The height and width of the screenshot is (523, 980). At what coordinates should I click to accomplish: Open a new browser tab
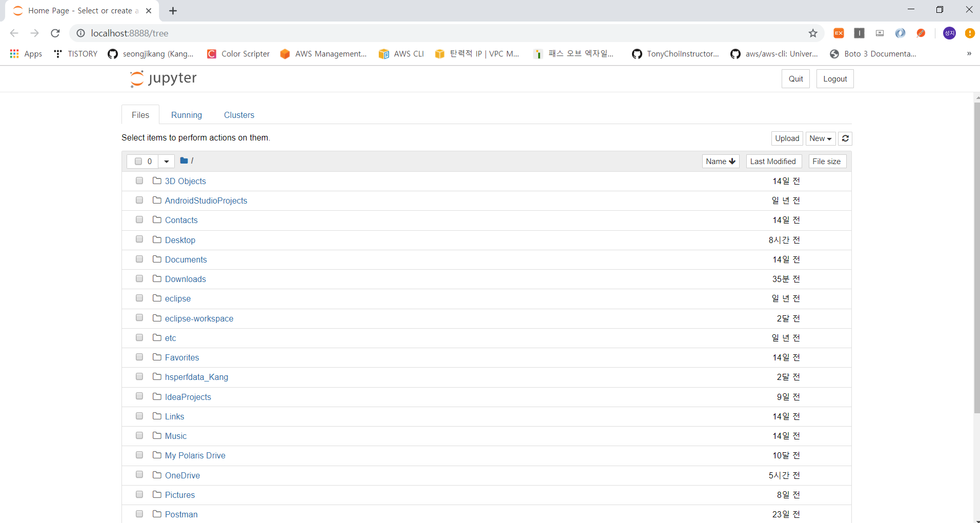tap(173, 11)
